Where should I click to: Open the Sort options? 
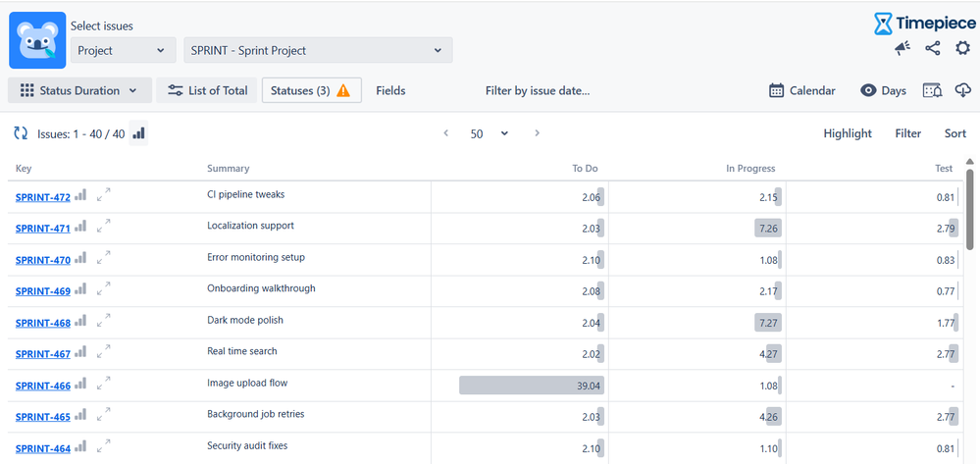tap(955, 133)
